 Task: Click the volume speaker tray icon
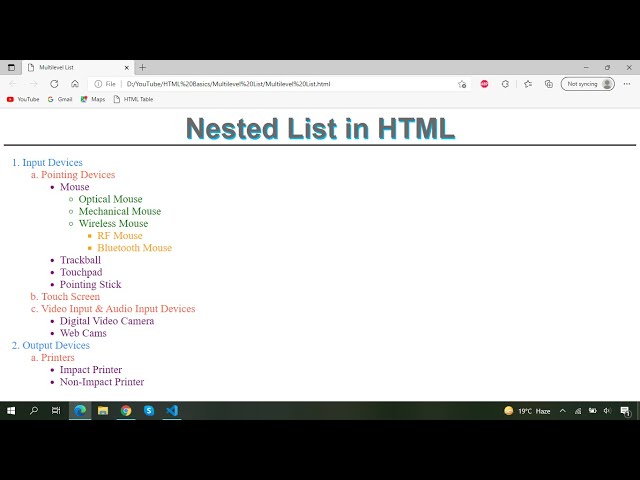point(607,411)
